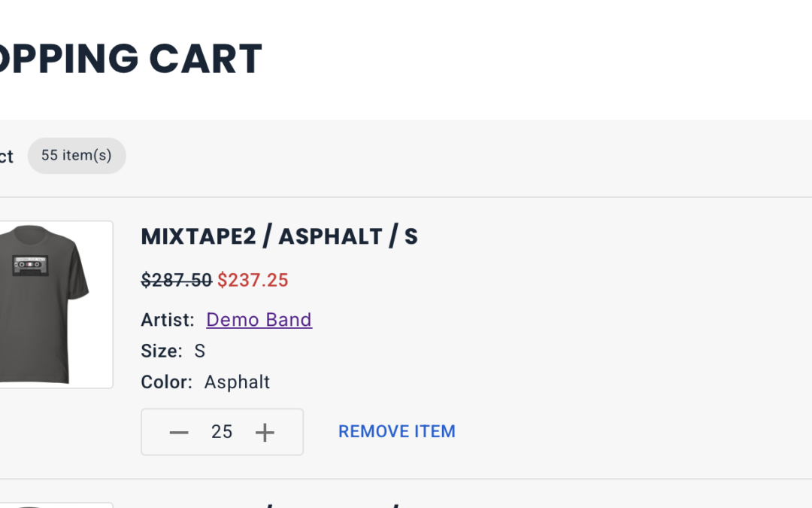Click the next product's thumbnail at bottom
812x508 pixels.
point(56,505)
